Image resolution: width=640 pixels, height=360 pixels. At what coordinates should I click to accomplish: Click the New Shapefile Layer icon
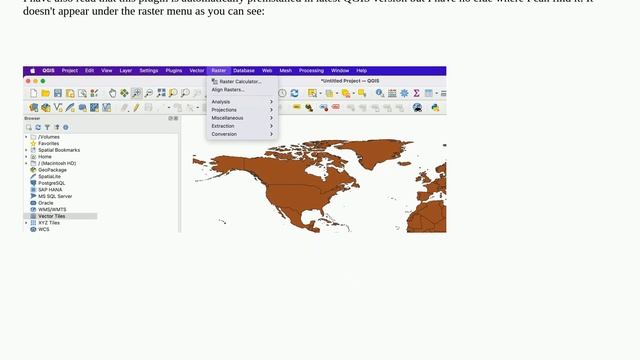click(x=58, y=108)
